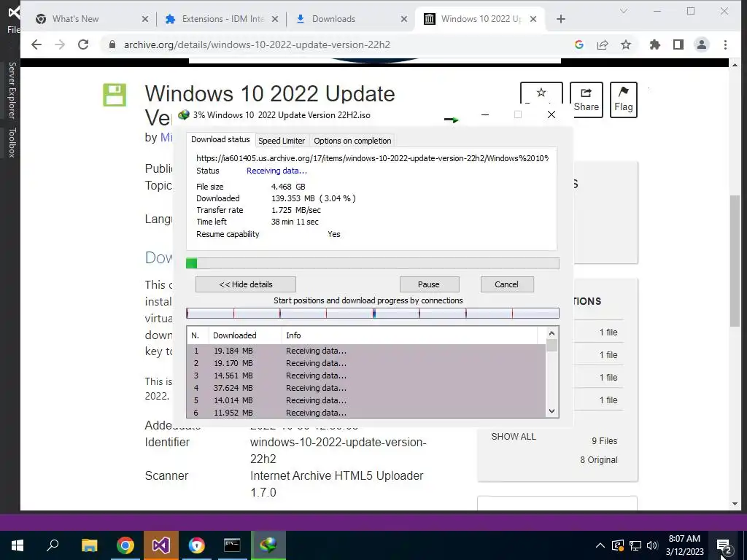Screen dimensions: 747x560
Task: Open Windows Start menu
Action: [18, 545]
